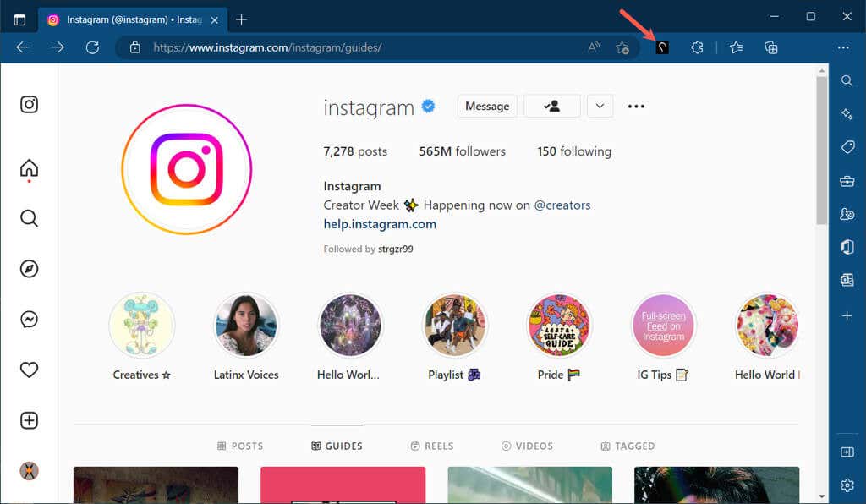Open Edge sidebar Search
This screenshot has height=504, width=866.
pyautogui.click(x=847, y=80)
